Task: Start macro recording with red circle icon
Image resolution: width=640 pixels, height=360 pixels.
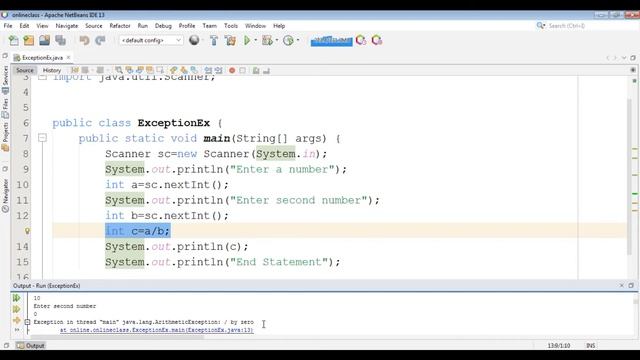Action: coord(232,70)
